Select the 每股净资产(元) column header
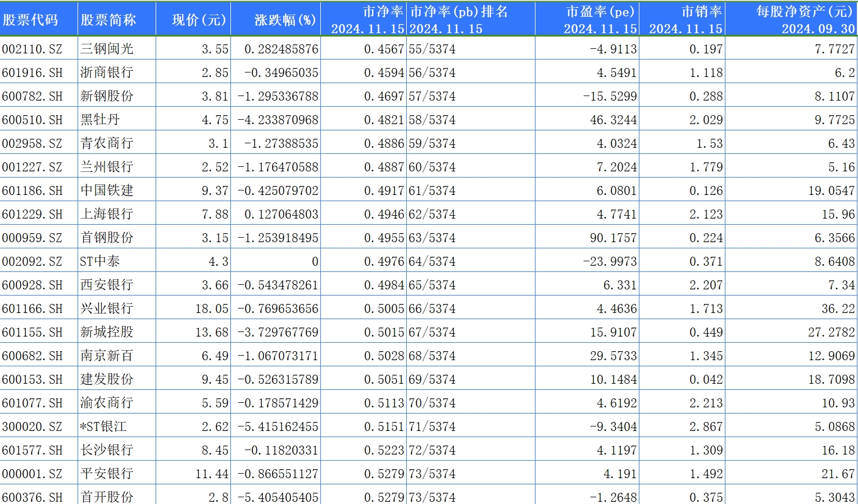 point(805,12)
